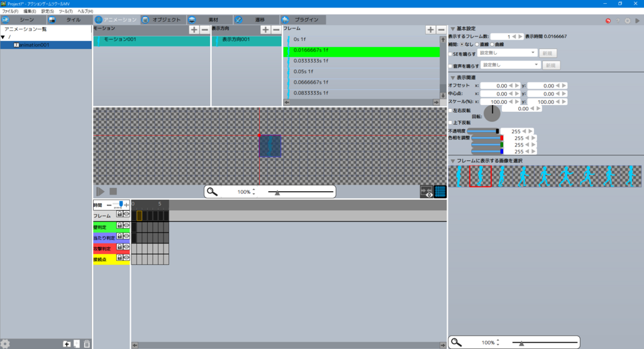644x349 pixels.
Task: Adjust the preview canvas zoom slider
Action: [301, 192]
